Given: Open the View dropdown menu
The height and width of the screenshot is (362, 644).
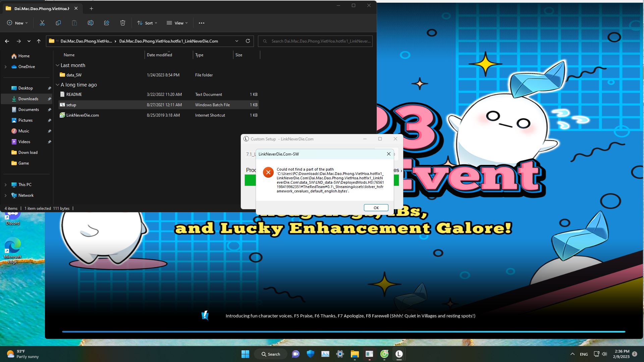Looking at the screenshot, I should (x=177, y=23).
